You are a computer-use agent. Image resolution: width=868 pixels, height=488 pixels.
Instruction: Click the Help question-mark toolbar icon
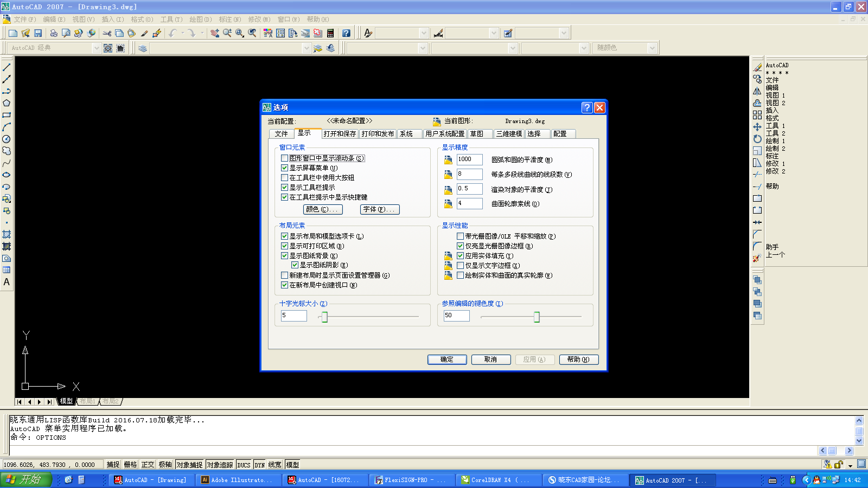[x=346, y=33]
